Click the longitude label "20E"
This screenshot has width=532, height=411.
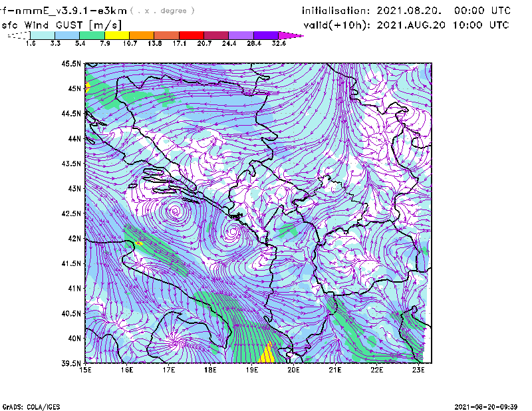point(293,370)
